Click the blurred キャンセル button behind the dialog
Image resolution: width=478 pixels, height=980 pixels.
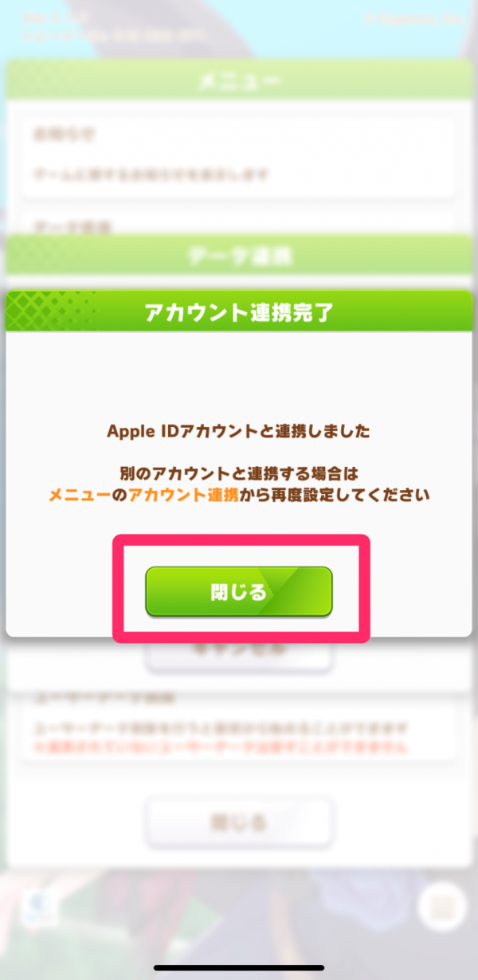pos(238,650)
